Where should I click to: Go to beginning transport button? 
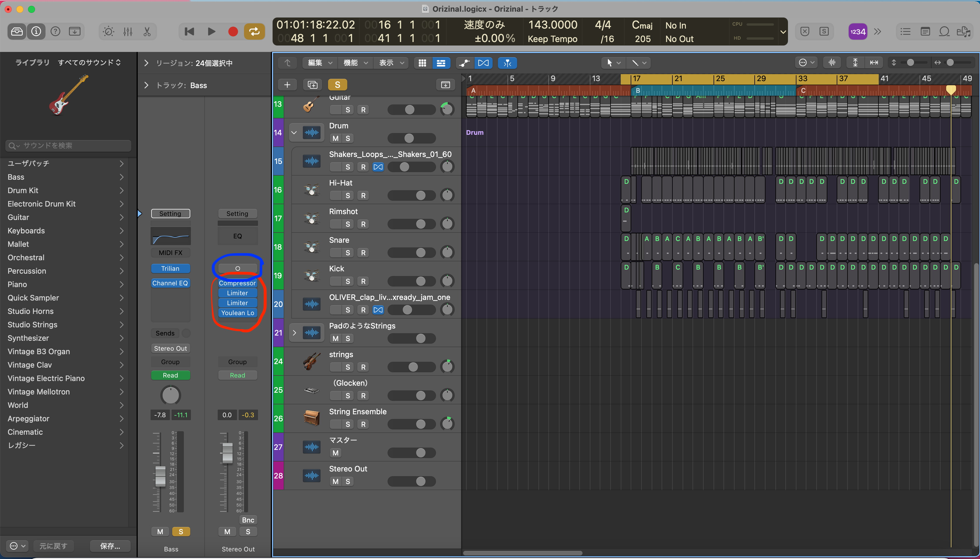189,32
